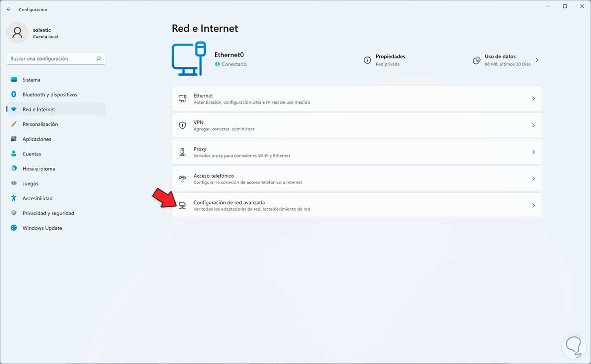Open Uso de datos details
Viewport: 591px width, 364px height.
coord(505,60)
